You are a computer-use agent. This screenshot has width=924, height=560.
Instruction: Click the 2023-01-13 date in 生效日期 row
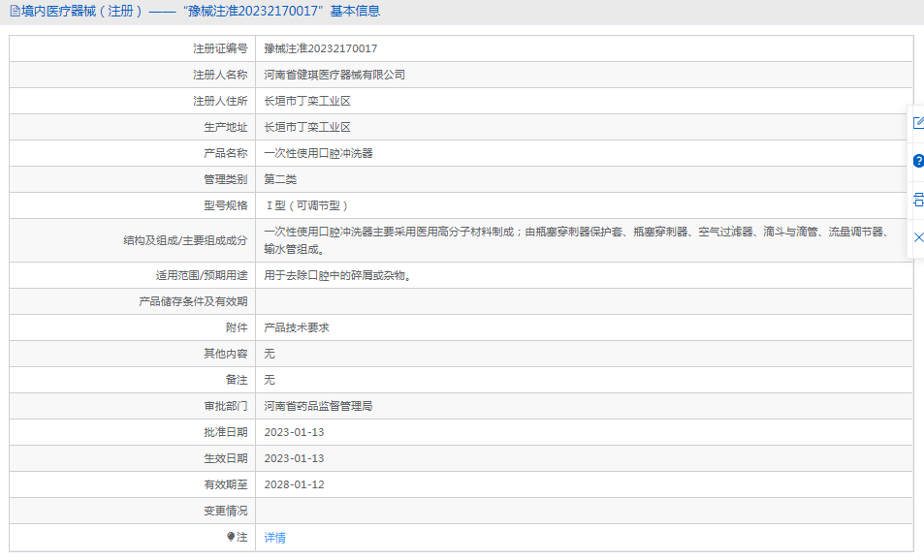(x=294, y=458)
